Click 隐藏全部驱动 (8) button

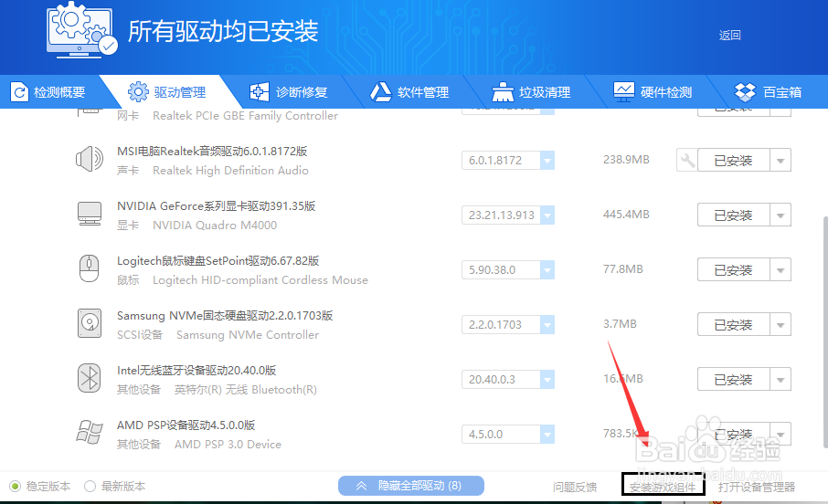coord(411,486)
